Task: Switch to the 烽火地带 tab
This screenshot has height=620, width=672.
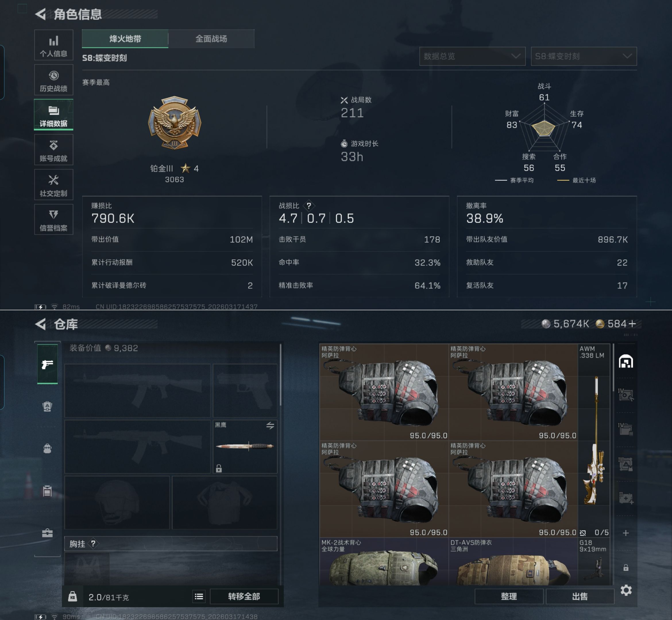Action: 125,38
